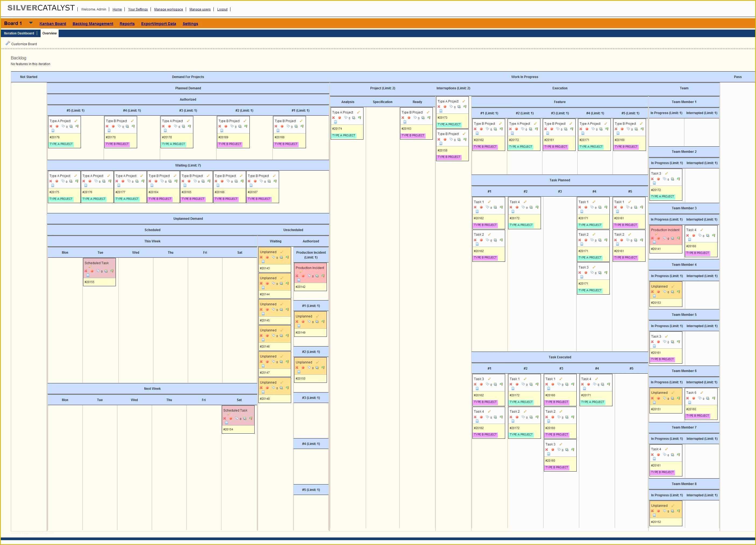Screen dimensions: 756x545
Task: Open Manage workspace link
Action: click(x=168, y=9)
